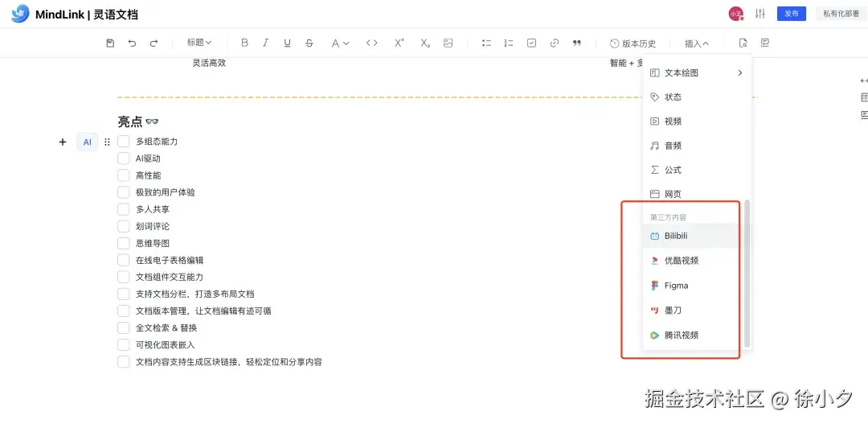
Task: Check the AI驱动 checkbox
Action: click(x=124, y=158)
